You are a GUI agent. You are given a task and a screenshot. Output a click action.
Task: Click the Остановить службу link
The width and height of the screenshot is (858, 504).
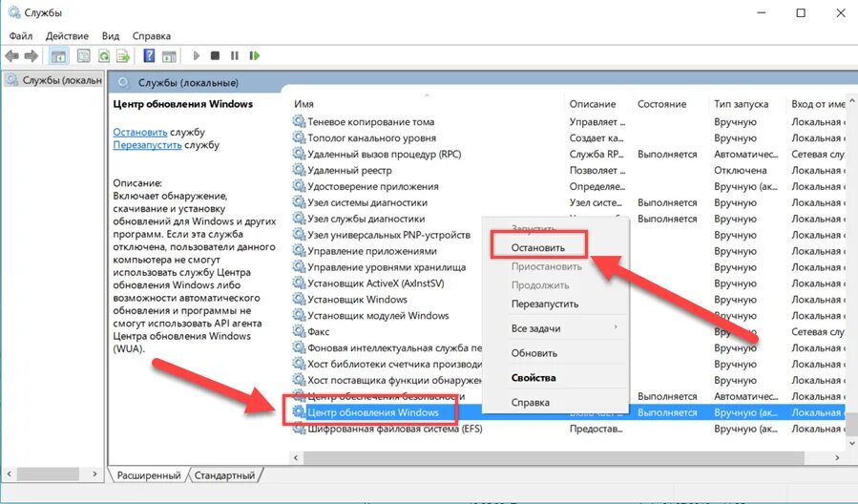click(140, 132)
